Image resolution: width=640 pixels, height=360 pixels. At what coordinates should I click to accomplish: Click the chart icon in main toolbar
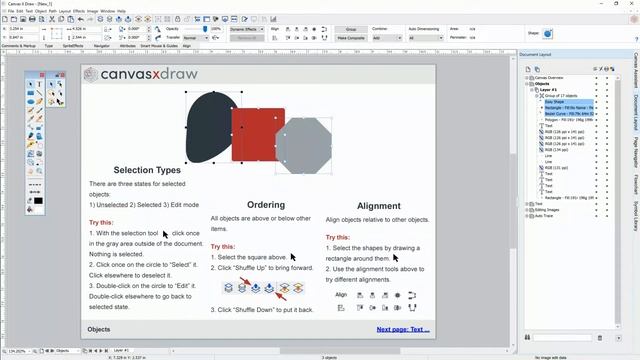pos(273,19)
